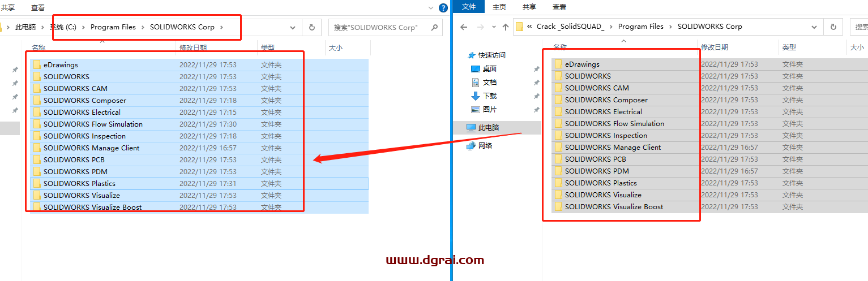This screenshot has width=868, height=281.
Task: Open the 文件 (File) tab in right window
Action: [x=469, y=7]
